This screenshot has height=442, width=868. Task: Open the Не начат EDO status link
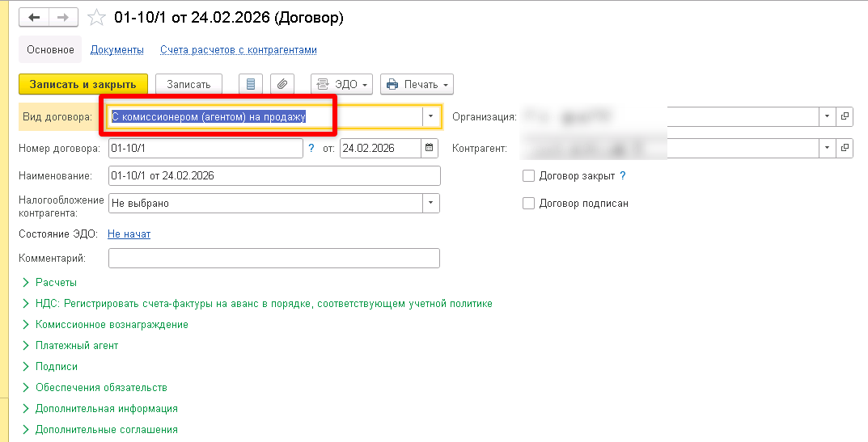click(x=129, y=234)
